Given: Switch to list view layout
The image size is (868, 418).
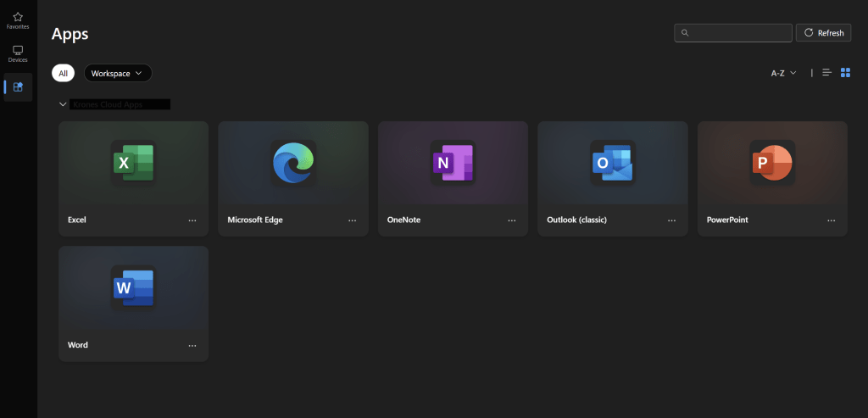Looking at the screenshot, I should (827, 73).
